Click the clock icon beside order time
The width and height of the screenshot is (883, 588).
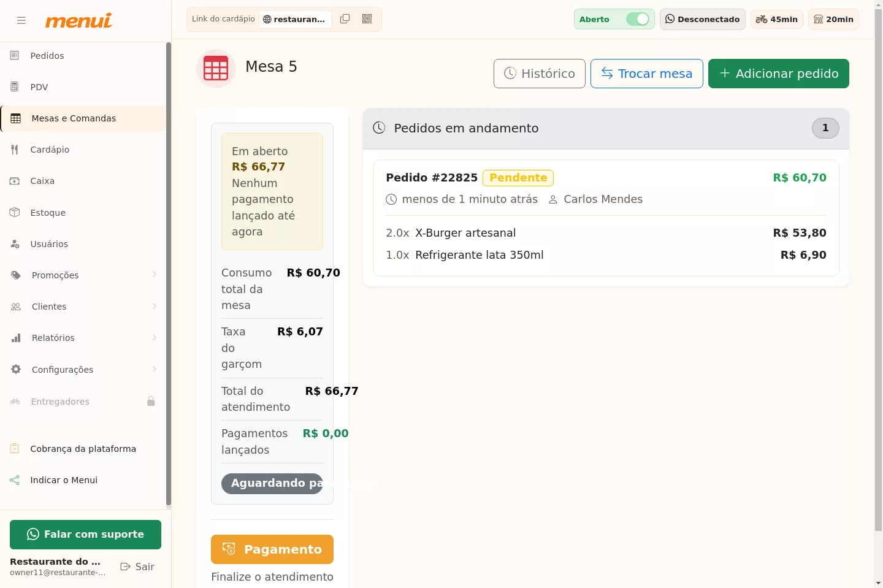click(391, 200)
